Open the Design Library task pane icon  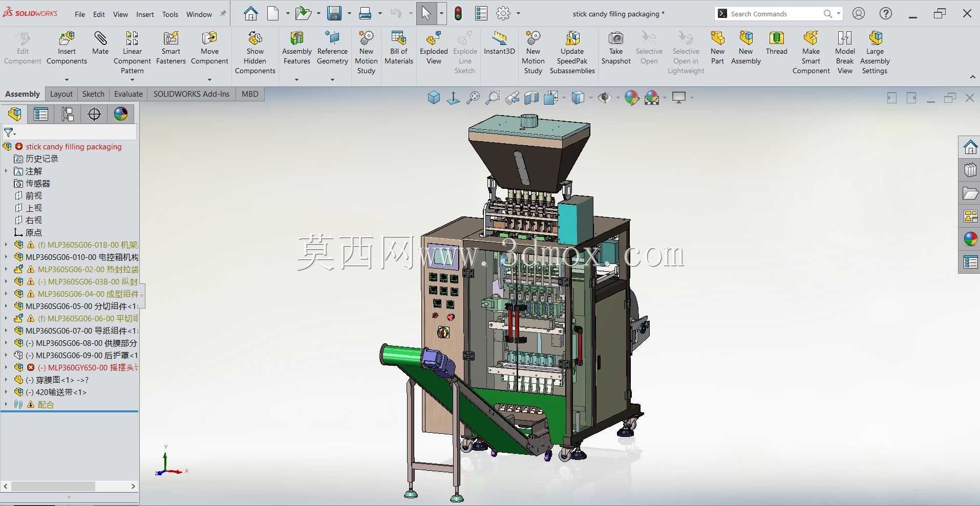[x=970, y=170]
